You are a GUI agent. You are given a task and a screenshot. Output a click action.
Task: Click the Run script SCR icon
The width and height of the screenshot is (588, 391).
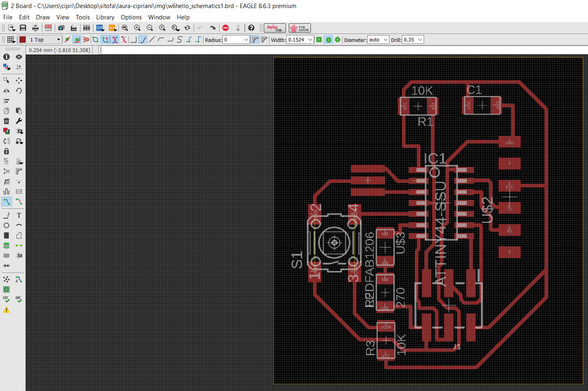(100, 28)
